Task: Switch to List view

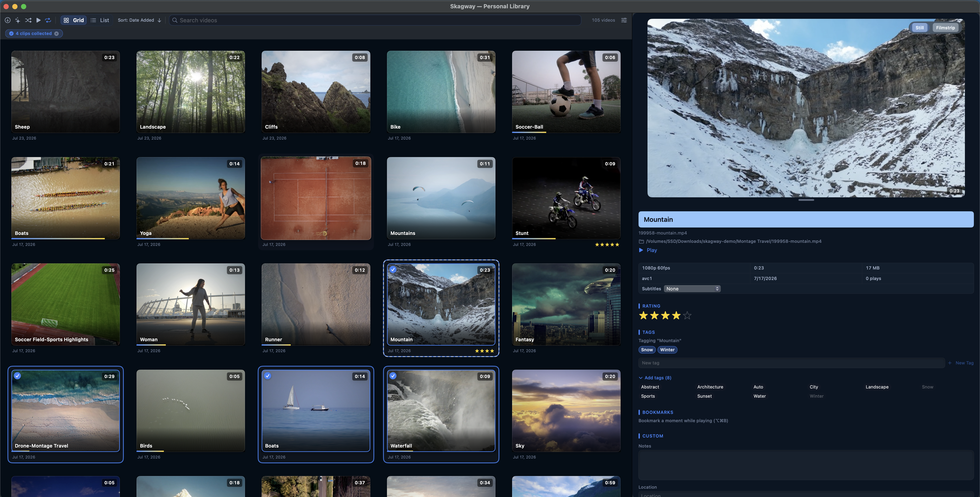Action: (x=100, y=20)
